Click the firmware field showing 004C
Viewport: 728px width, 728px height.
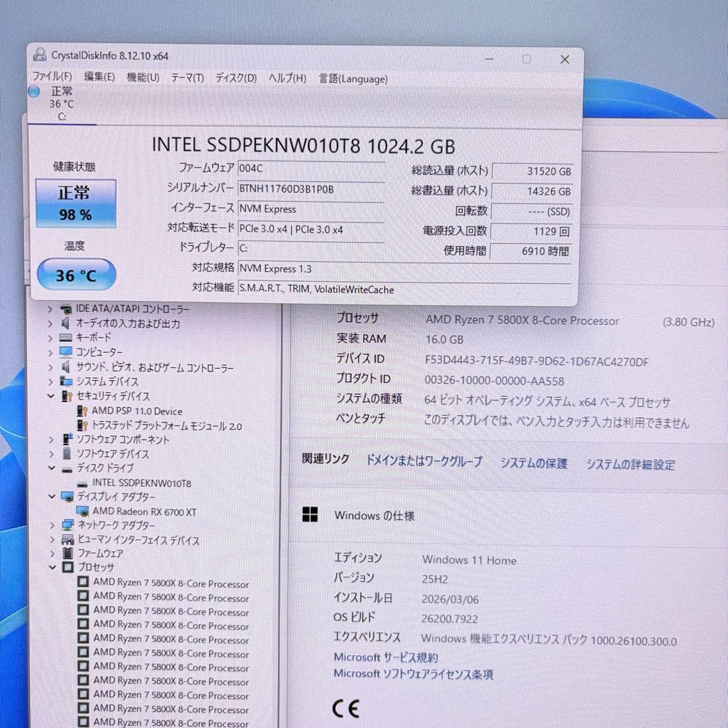(x=311, y=169)
